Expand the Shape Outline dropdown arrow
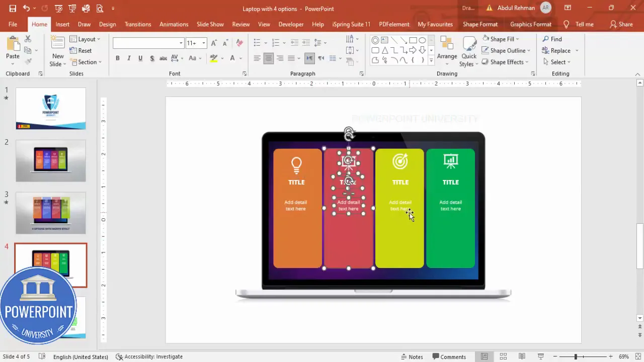644x362 pixels. pyautogui.click(x=529, y=50)
